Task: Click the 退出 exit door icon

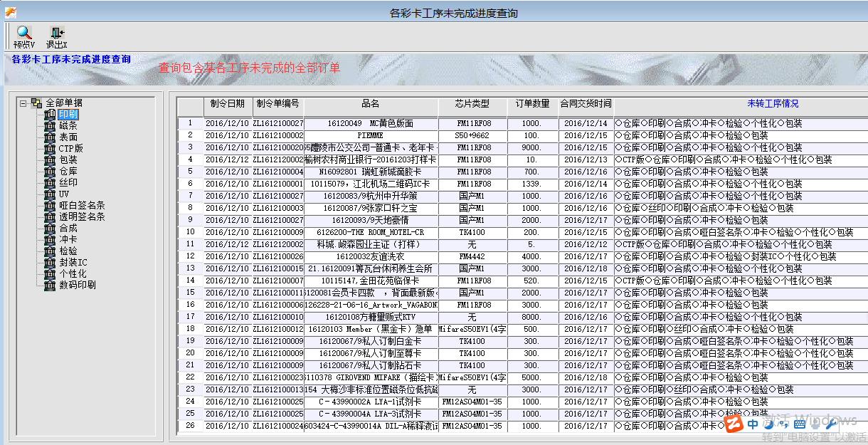Action: 57,33
